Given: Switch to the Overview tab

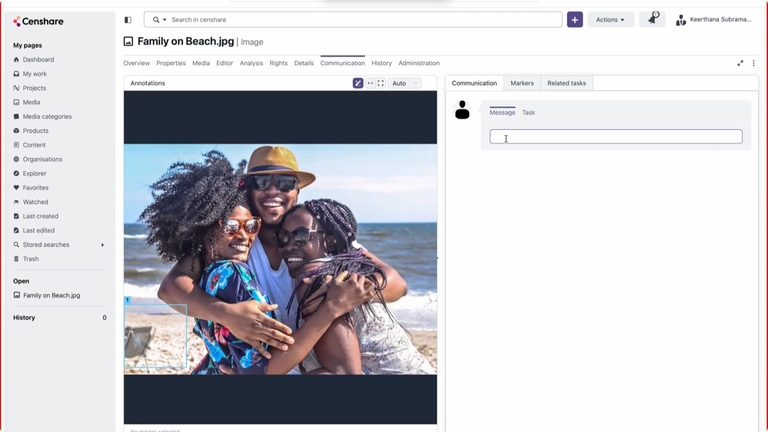Looking at the screenshot, I should point(136,63).
